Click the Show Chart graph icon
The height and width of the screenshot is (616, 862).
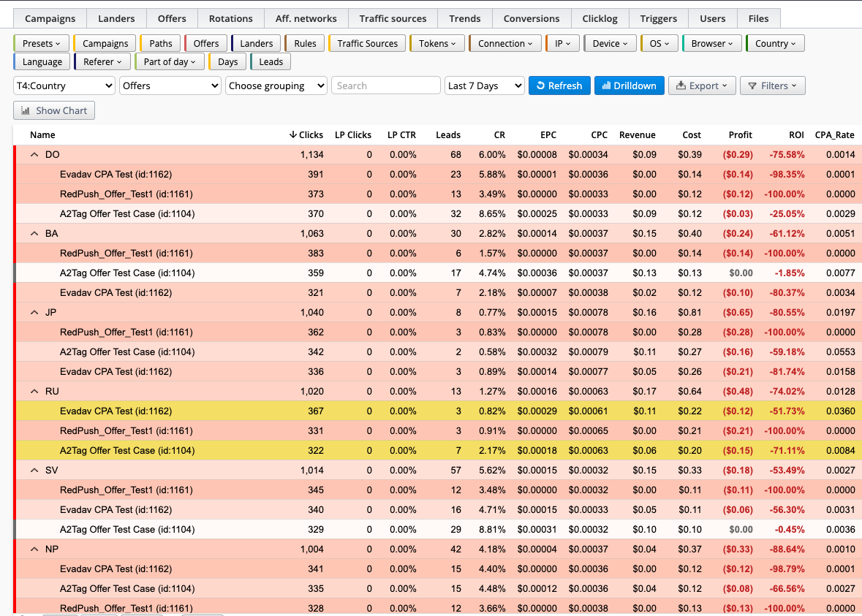tap(26, 110)
